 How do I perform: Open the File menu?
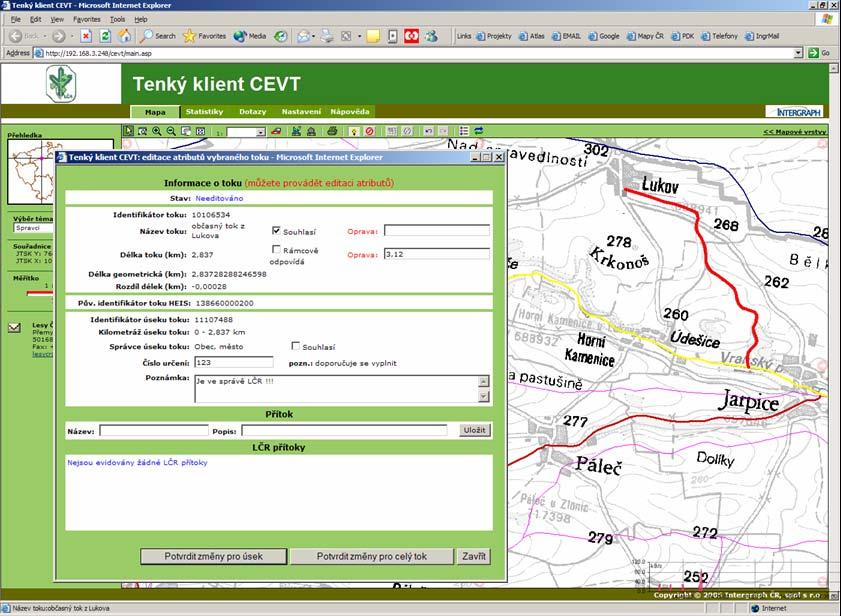coord(16,19)
